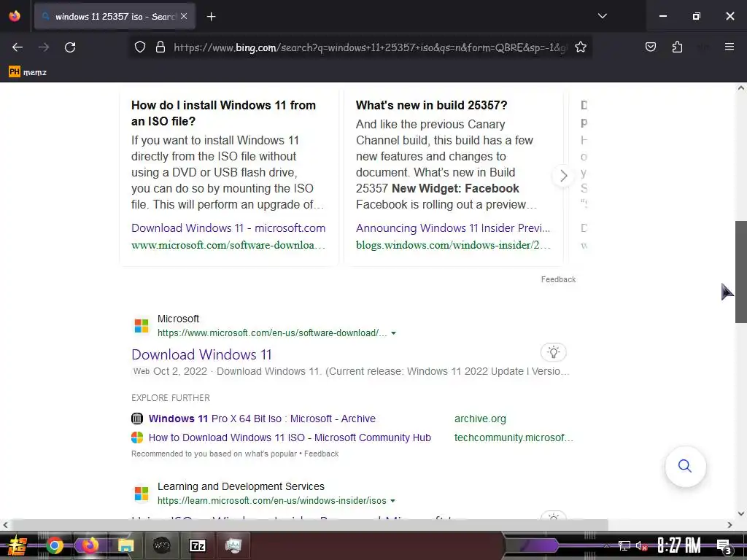747x560 pixels.
Task: Open How to Download Windows 11 ISO Community Hub
Action: tap(290, 437)
